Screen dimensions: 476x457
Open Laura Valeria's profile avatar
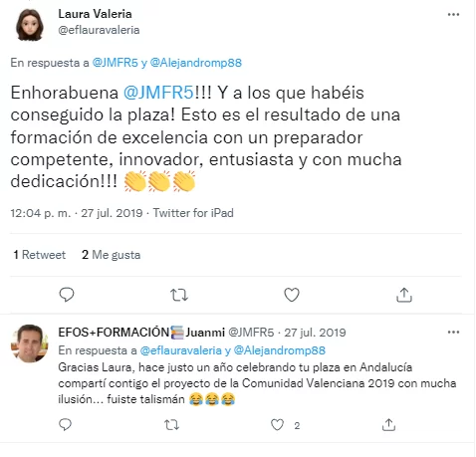(30, 25)
